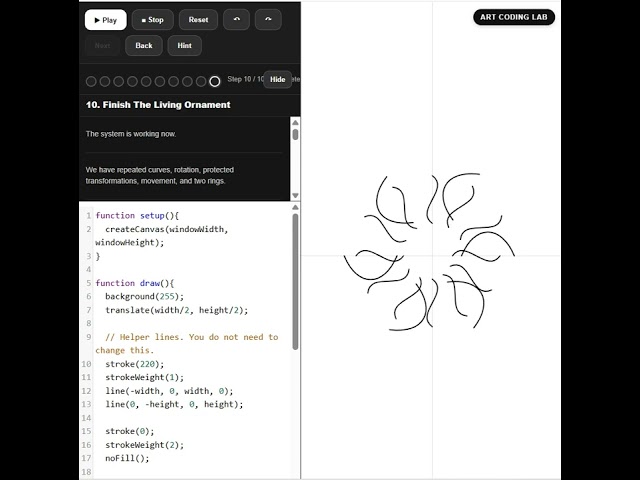
Task: Click 'function draw(){' line
Action: tap(135, 283)
